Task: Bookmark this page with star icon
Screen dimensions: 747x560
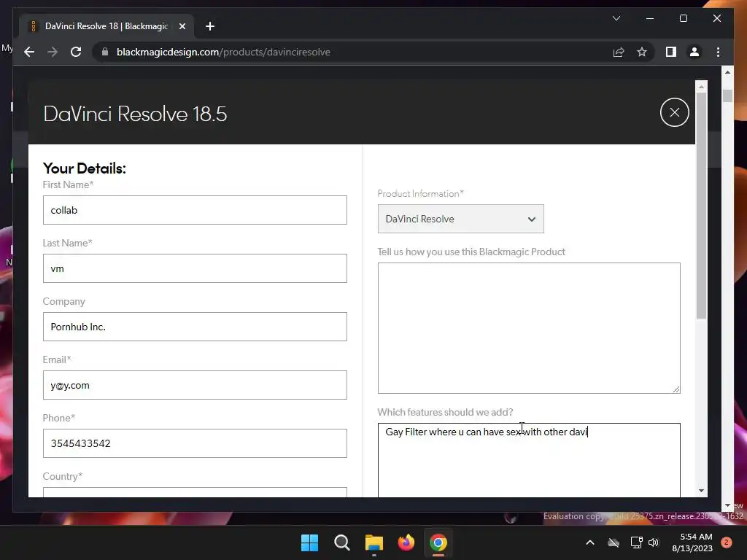Action: [642, 52]
